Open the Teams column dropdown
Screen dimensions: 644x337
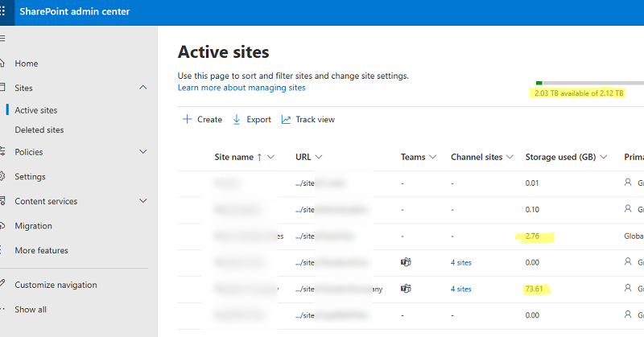[432, 157]
